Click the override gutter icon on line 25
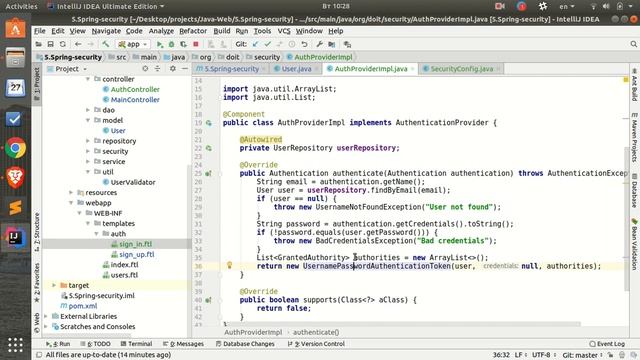Image resolution: width=640 pixels, height=360 pixels. click(209, 173)
